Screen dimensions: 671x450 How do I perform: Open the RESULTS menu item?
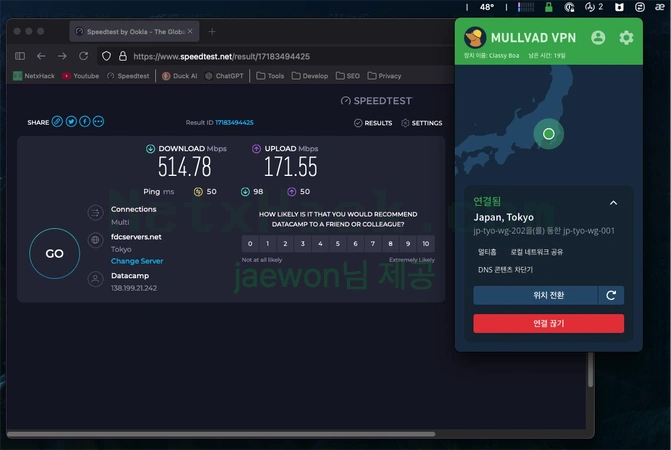click(x=373, y=123)
